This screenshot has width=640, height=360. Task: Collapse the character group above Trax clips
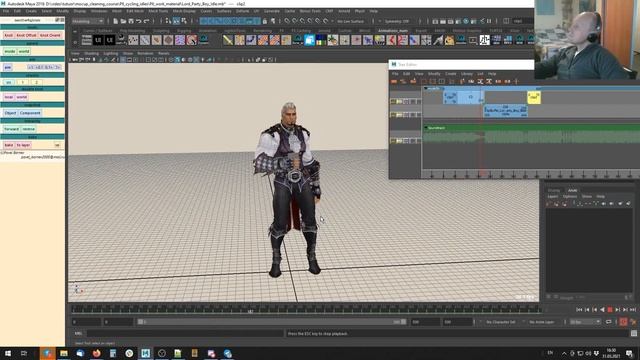tap(426, 88)
